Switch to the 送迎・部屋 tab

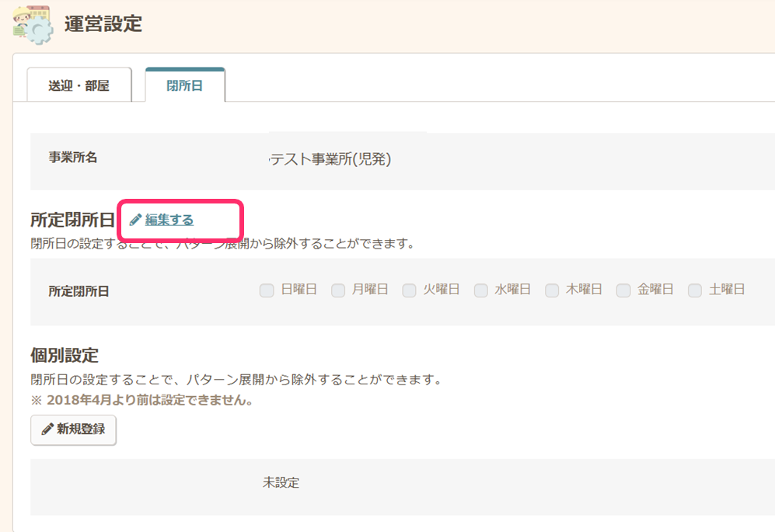click(x=79, y=85)
